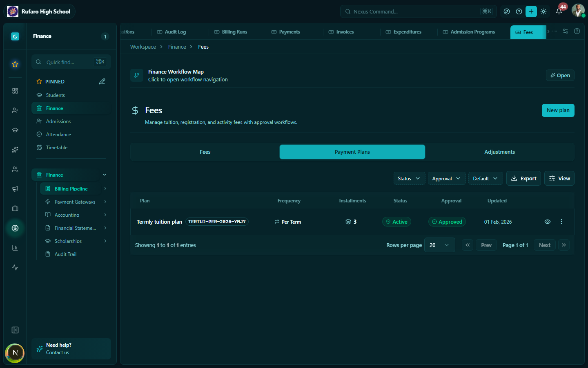This screenshot has height=368, width=588.
Task: View Termly tuition plan with eye icon
Action: coord(548,222)
